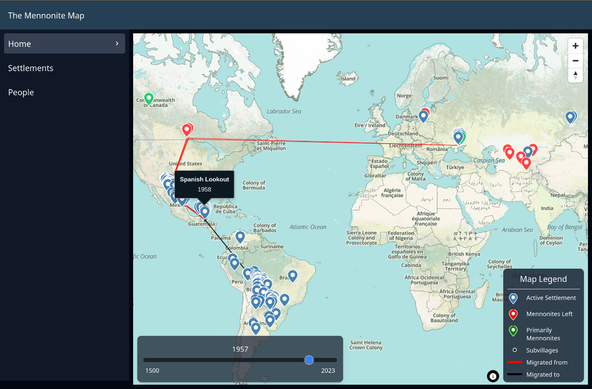The image size is (592, 389).
Task: Click the attribution info icon beside the legend
Action: pyautogui.click(x=493, y=376)
